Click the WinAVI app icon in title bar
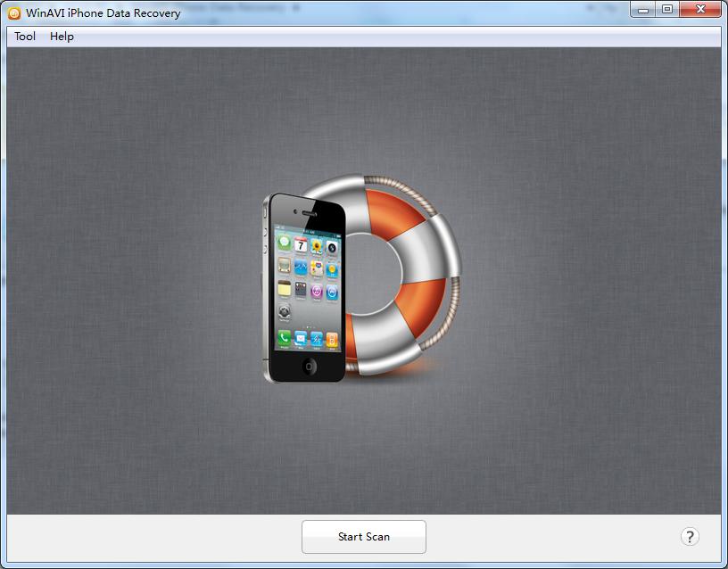728x569 pixels. 14,13
